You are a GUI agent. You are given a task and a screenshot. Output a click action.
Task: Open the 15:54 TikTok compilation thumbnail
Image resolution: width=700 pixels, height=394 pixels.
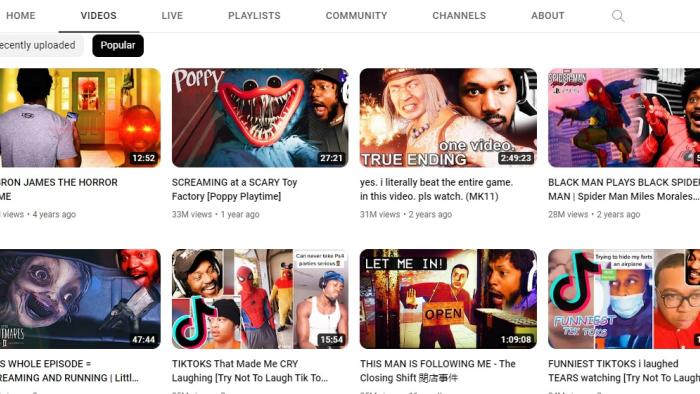260,299
